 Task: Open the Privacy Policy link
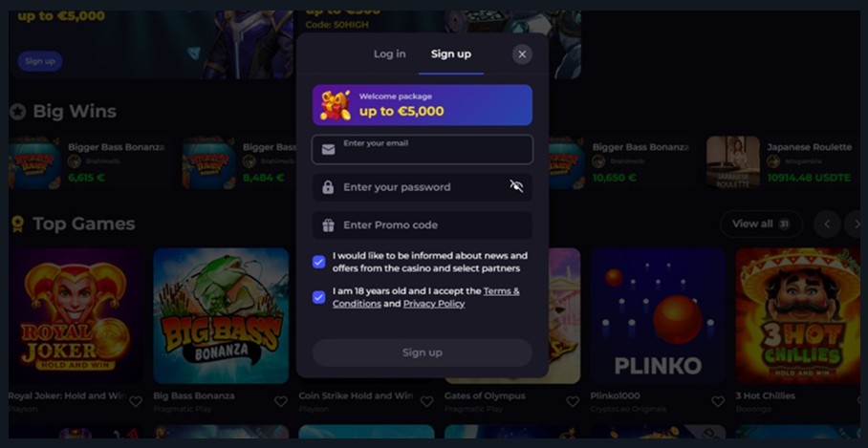point(434,304)
